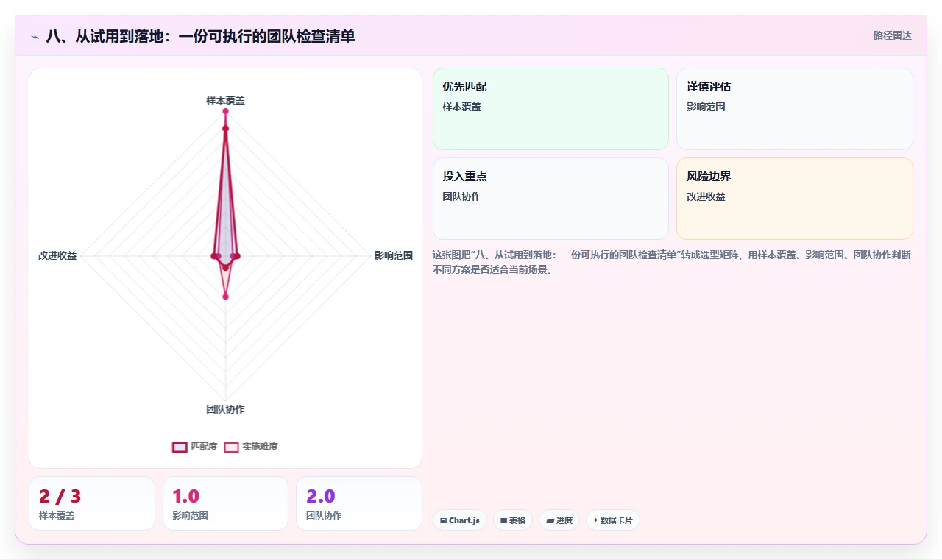The width and height of the screenshot is (942, 560).
Task: Click the Chart.js tag pill
Action: (x=459, y=520)
